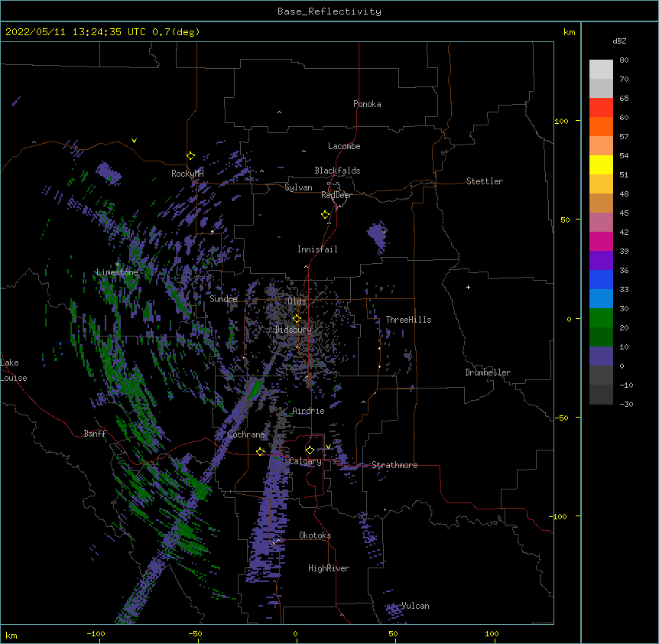Click the Limestone label
This screenshot has width=659, height=644.
(x=117, y=272)
